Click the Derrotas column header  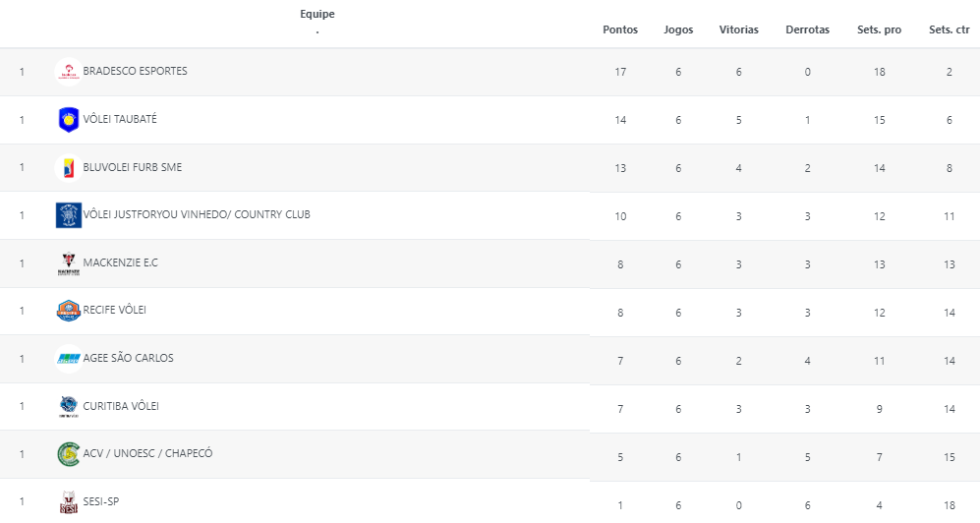[x=808, y=30]
